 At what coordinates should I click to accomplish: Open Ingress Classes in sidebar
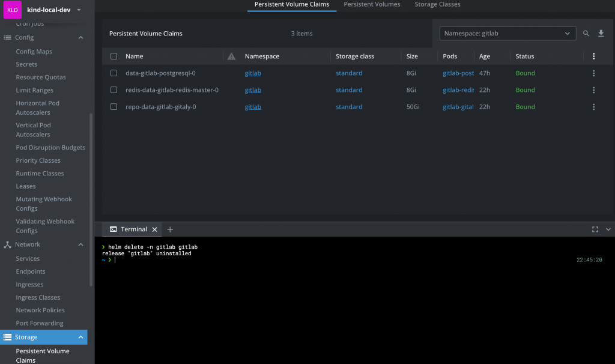[x=38, y=297]
